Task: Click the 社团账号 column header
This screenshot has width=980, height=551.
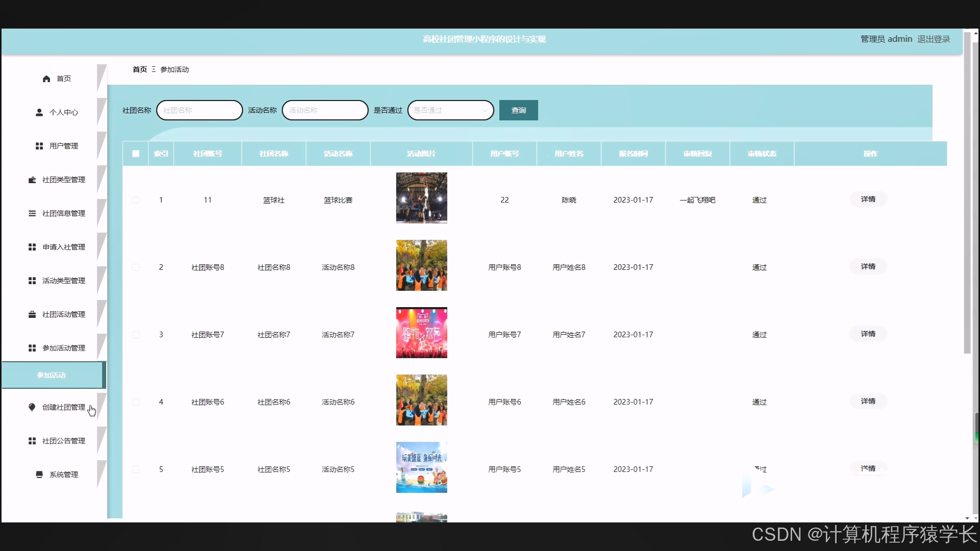Action: click(208, 154)
